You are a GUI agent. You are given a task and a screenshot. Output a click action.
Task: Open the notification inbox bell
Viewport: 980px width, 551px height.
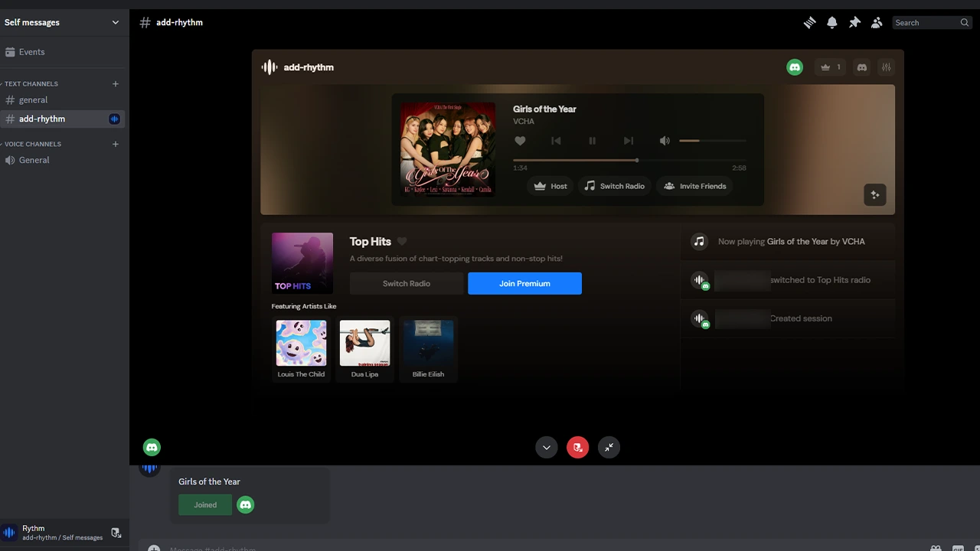click(x=832, y=22)
